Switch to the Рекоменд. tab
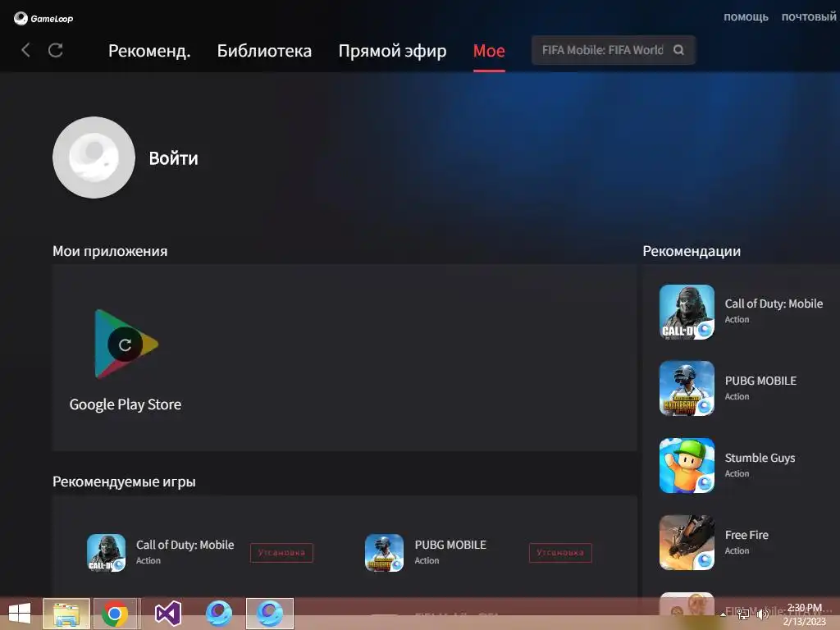The image size is (840, 630). (x=149, y=50)
